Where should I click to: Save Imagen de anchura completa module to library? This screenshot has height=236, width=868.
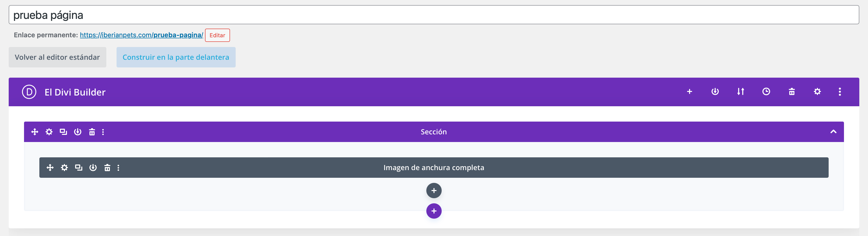[93, 168]
